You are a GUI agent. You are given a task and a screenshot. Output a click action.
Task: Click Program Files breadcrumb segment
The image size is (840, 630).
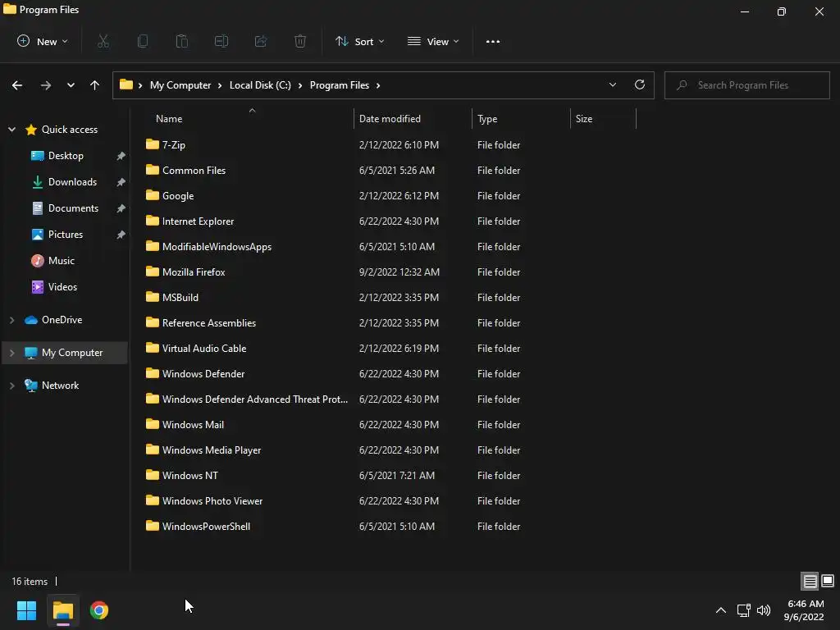pyautogui.click(x=339, y=85)
